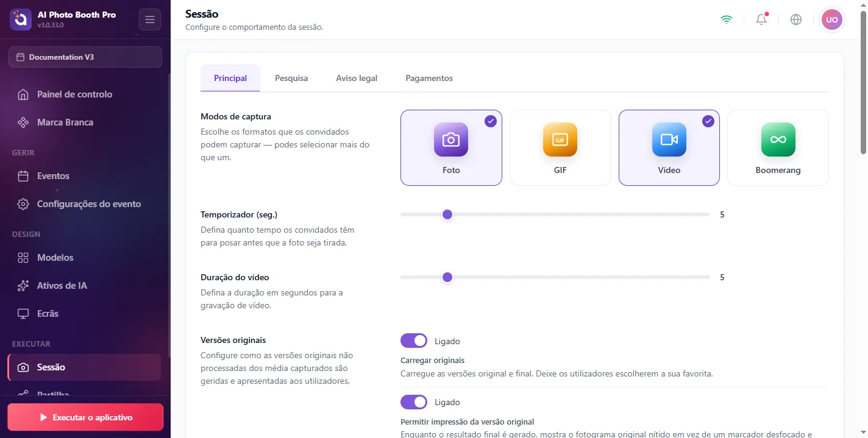Click the Carregar originais label
The height and width of the screenshot is (438, 868).
click(x=432, y=360)
